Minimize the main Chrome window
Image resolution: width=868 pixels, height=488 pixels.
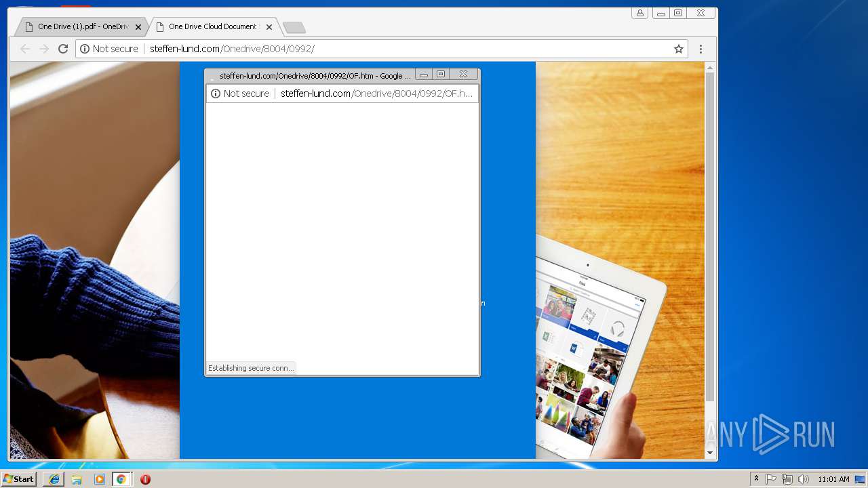pos(660,13)
